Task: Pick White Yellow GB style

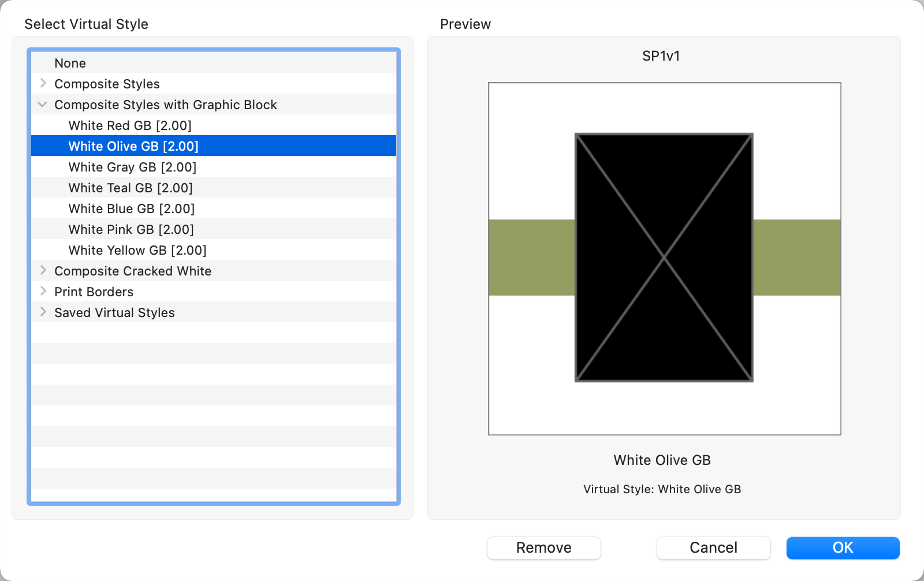Action: click(137, 250)
